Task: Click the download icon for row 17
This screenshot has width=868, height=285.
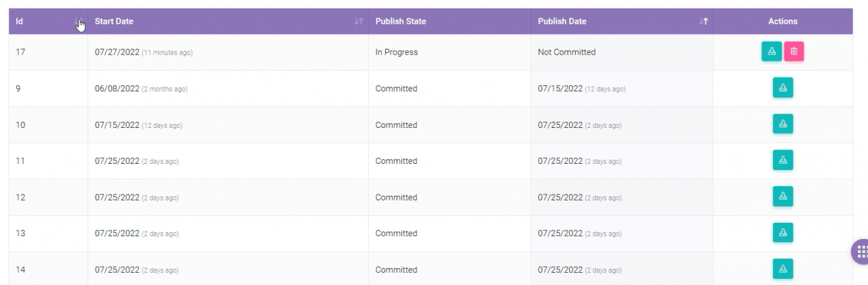Action: pyautogui.click(x=772, y=51)
